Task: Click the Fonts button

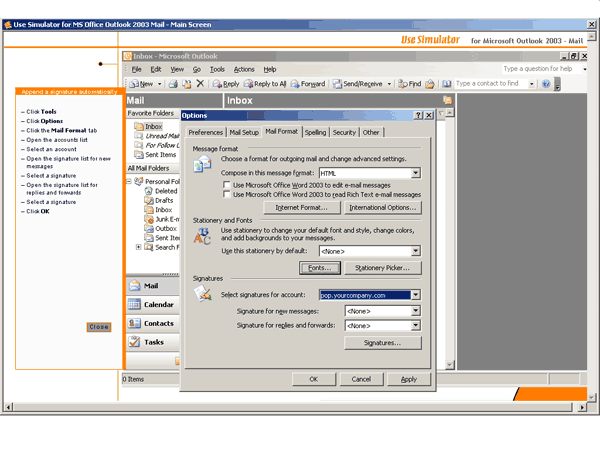Action: (320, 268)
